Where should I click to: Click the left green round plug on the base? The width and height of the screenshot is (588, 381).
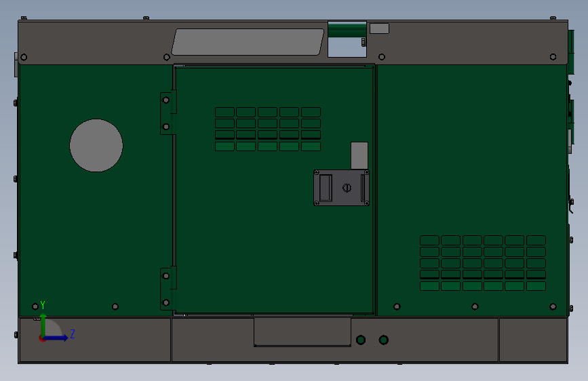[x=361, y=340]
